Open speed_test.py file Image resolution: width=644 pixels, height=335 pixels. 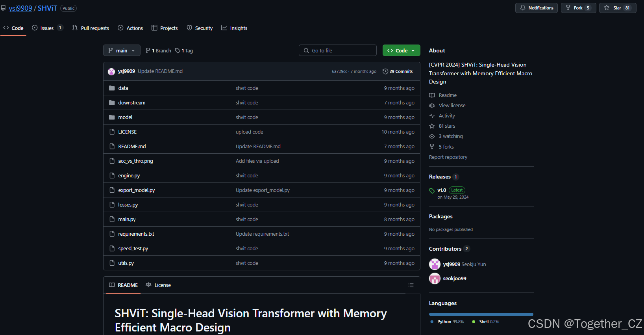pos(133,249)
